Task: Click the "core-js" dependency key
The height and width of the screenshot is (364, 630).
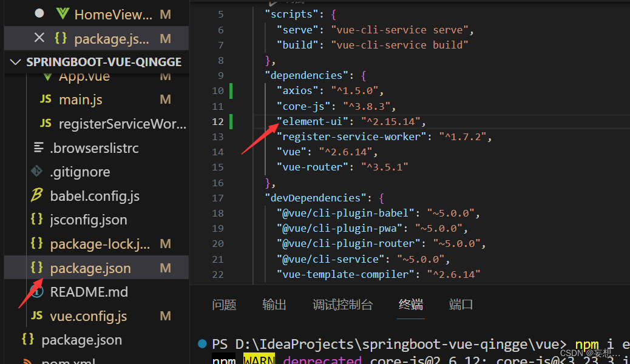Action: tap(303, 106)
